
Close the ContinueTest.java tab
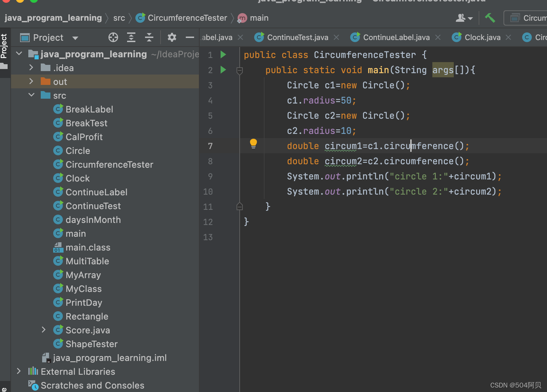337,37
